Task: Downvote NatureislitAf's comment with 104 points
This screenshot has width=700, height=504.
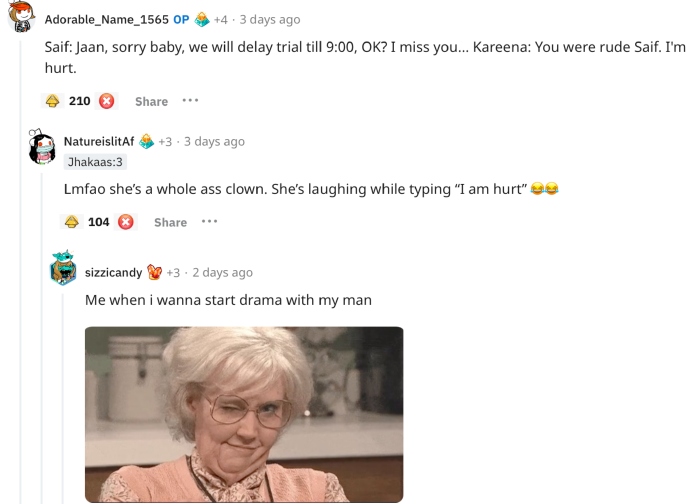Action: pos(125,222)
